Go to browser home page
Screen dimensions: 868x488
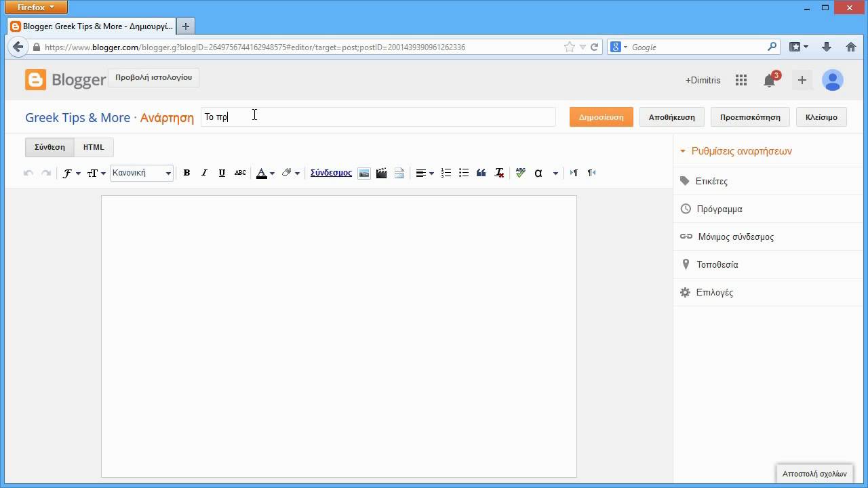pos(851,47)
